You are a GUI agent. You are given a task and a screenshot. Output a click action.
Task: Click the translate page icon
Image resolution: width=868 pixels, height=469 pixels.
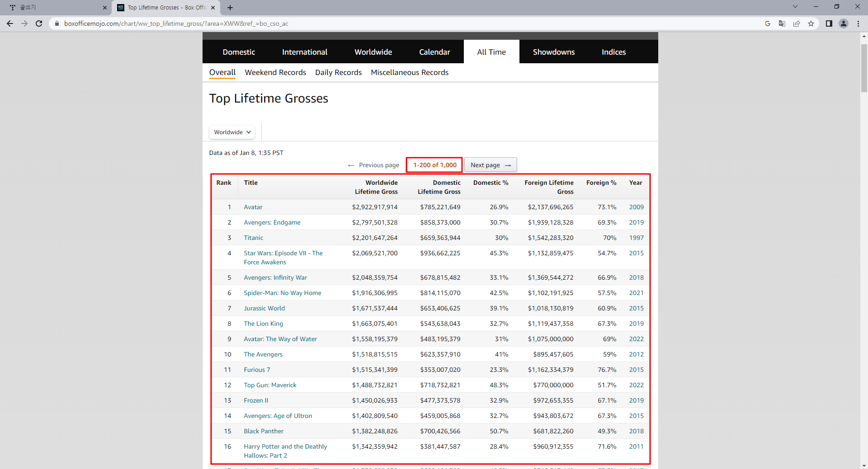tap(782, 23)
